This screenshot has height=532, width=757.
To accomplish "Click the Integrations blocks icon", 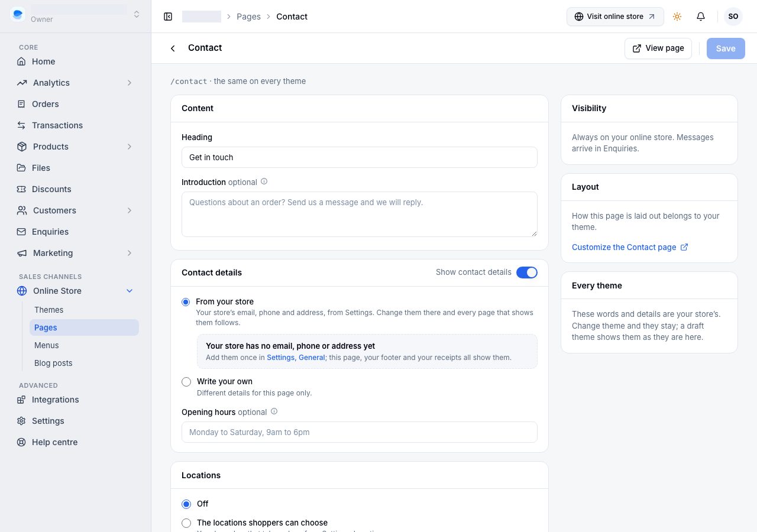I will tap(21, 400).
